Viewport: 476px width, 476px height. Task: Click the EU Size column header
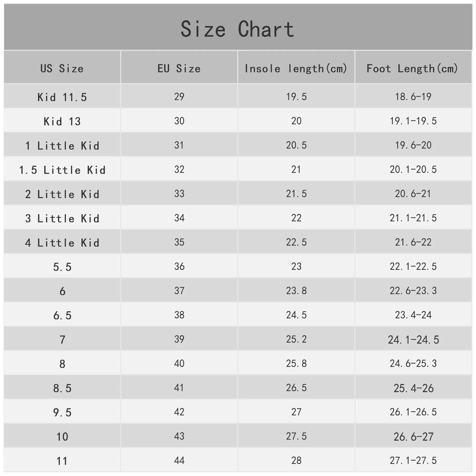[x=179, y=68]
